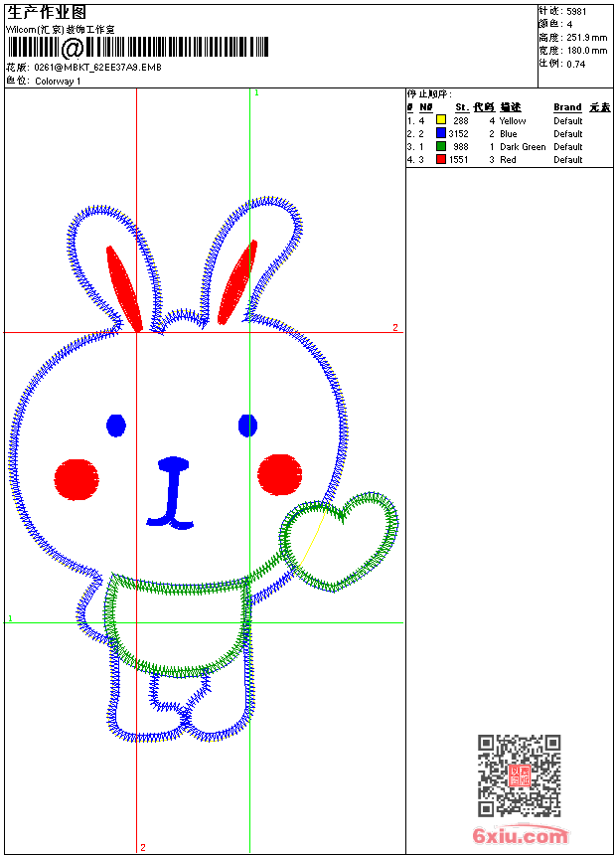Image resolution: width=616 pixels, height=855 pixels.
Task: Click the red inner part of the right ear
Action: point(237,282)
